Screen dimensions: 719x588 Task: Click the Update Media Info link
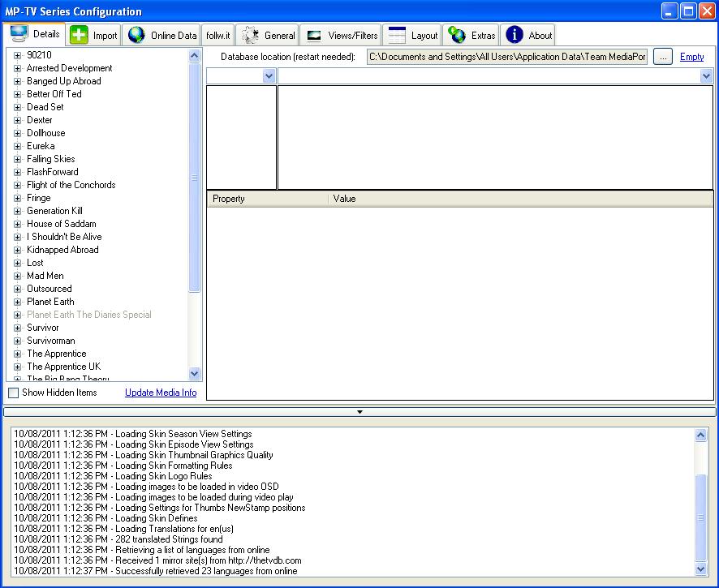(x=161, y=393)
